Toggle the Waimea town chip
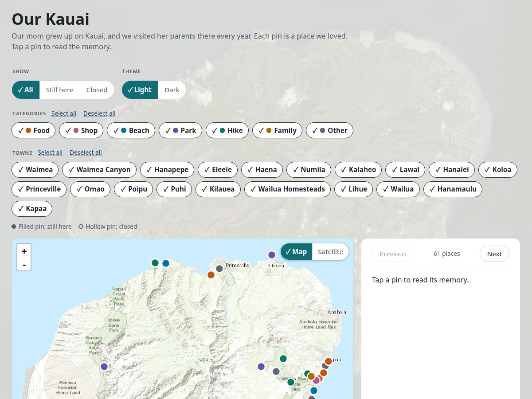Image resolution: width=532 pixels, height=399 pixels. [35, 169]
